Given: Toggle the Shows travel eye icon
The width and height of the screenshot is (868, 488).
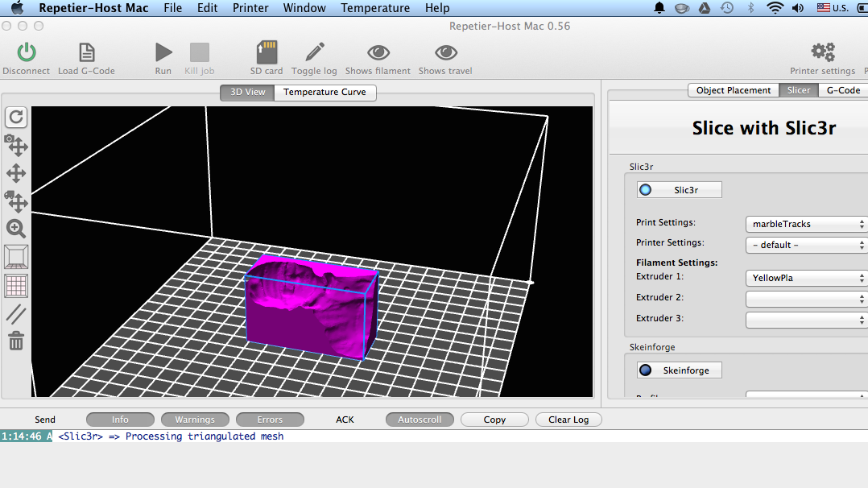Looking at the screenshot, I should pos(445,52).
